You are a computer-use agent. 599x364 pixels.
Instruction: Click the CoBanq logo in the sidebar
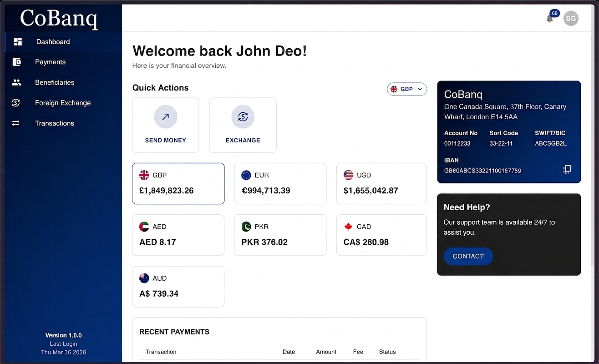click(59, 18)
